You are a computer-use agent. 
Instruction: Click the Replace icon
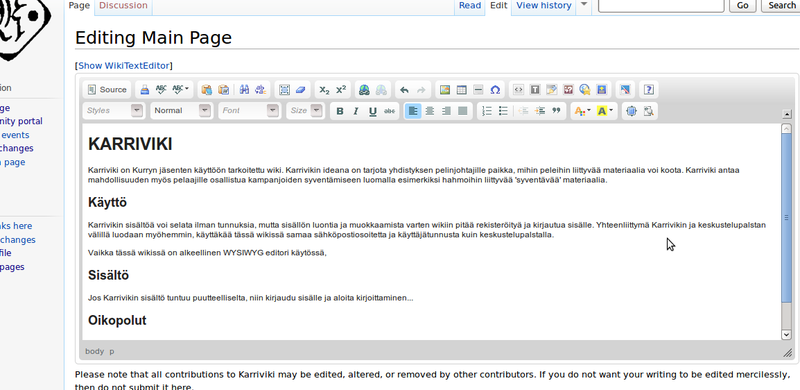261,90
